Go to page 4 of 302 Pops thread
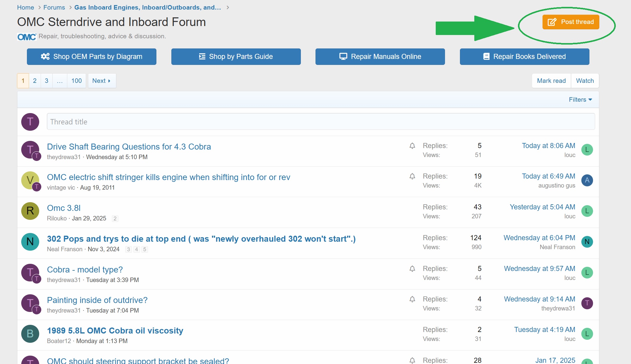631x364 pixels. pos(136,249)
